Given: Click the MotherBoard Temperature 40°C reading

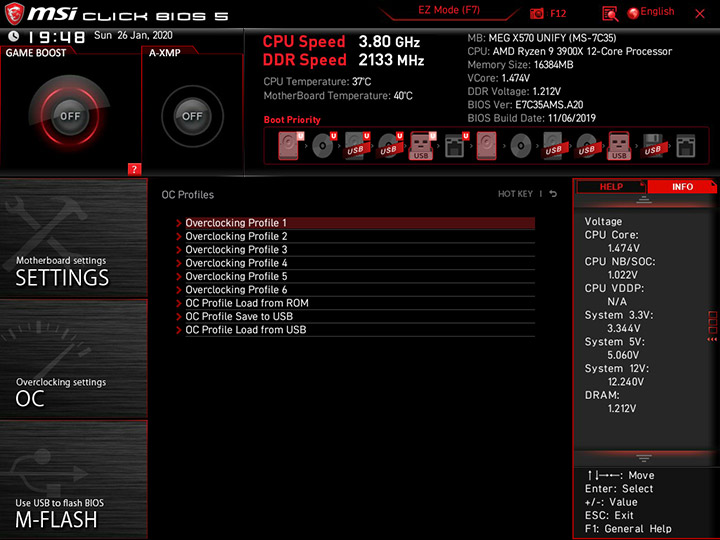Looking at the screenshot, I should pos(338,96).
